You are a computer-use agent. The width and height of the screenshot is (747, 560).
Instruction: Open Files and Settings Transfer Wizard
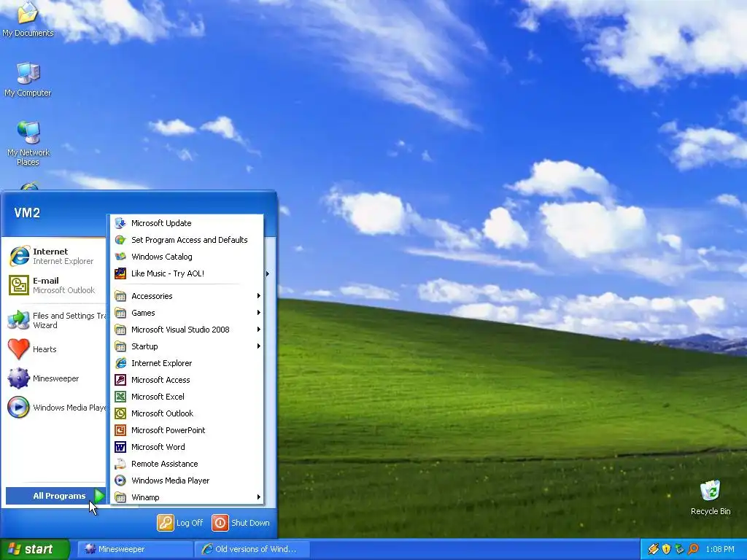pos(55,320)
